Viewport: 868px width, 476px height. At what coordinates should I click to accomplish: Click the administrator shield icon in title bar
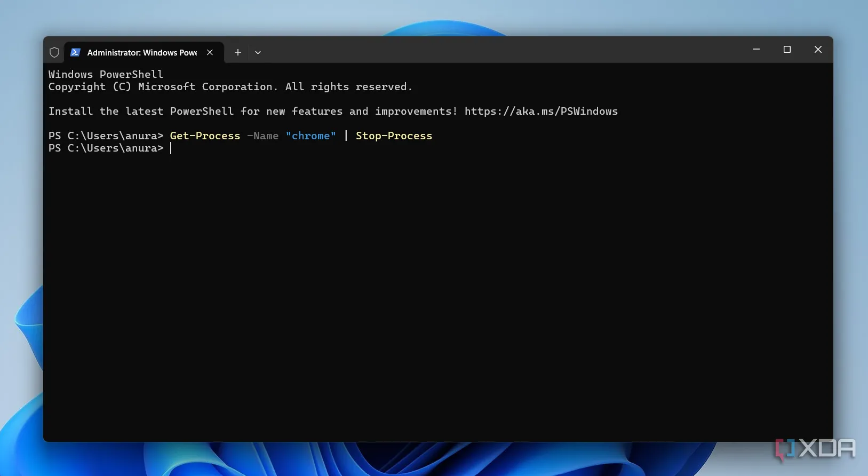tap(54, 52)
